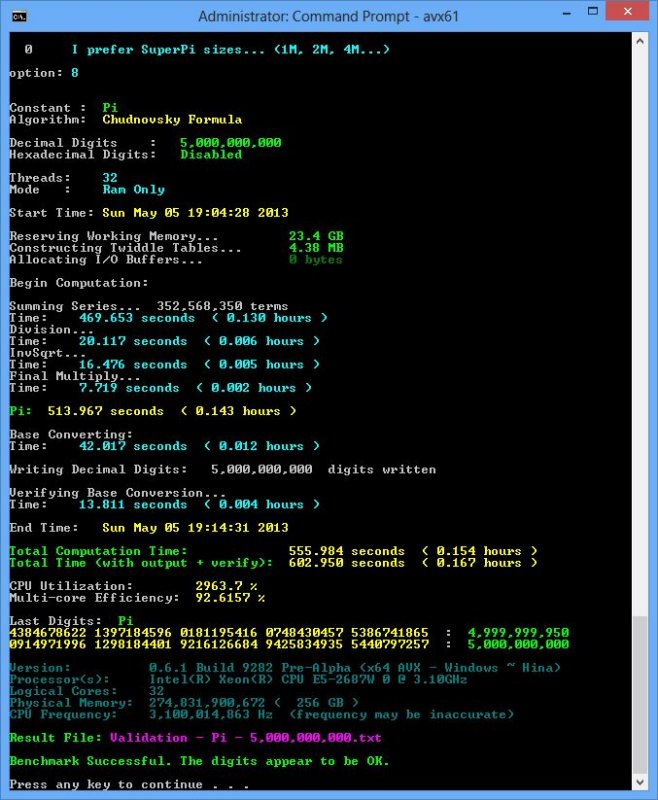Click the start time 'Sun May 05 19:04:28 2013'
Viewport: 658px width, 800px height.
pos(195,213)
